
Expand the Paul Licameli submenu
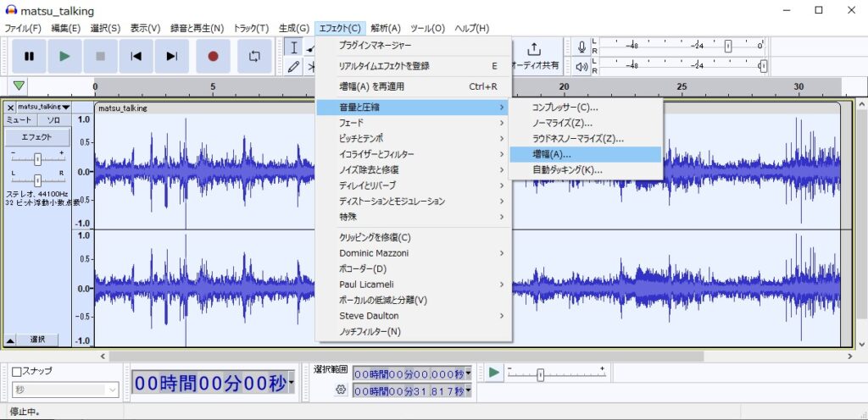pyautogui.click(x=414, y=284)
